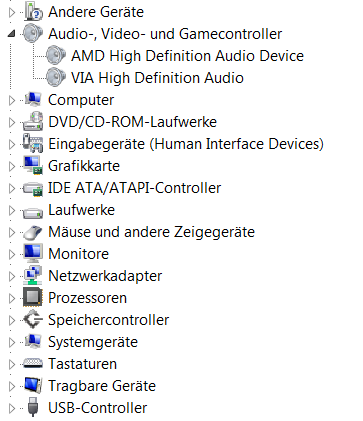The width and height of the screenshot is (363, 421).
Task: Click the DVD/CD-ROM-Laufwerke drive icon
Action: tap(33, 122)
